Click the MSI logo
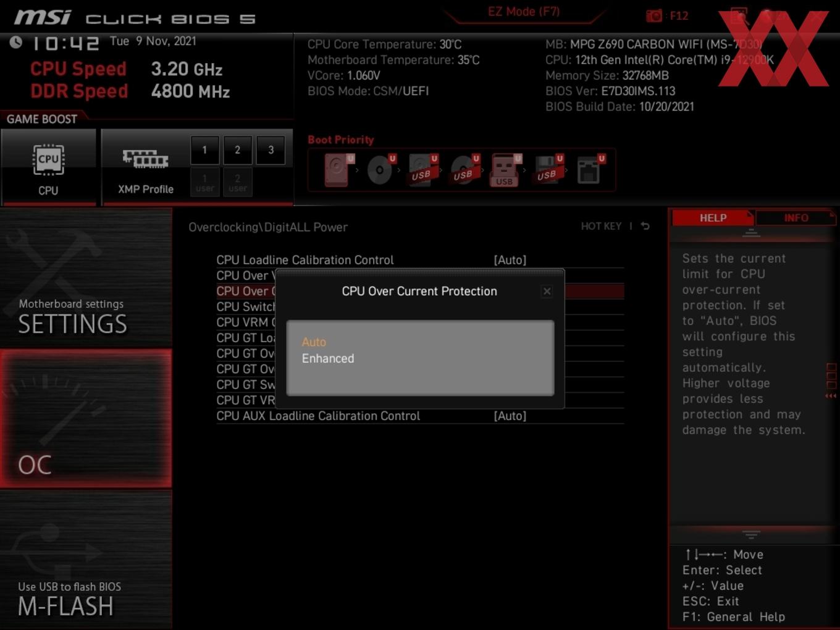Screen dimensions: 840x630 pyautogui.click(x=42, y=17)
